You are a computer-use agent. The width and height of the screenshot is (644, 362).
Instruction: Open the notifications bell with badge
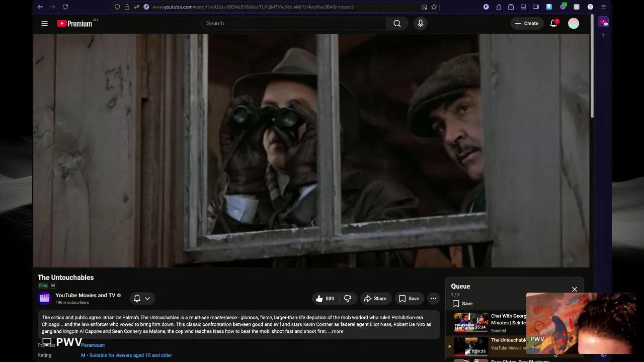554,23
